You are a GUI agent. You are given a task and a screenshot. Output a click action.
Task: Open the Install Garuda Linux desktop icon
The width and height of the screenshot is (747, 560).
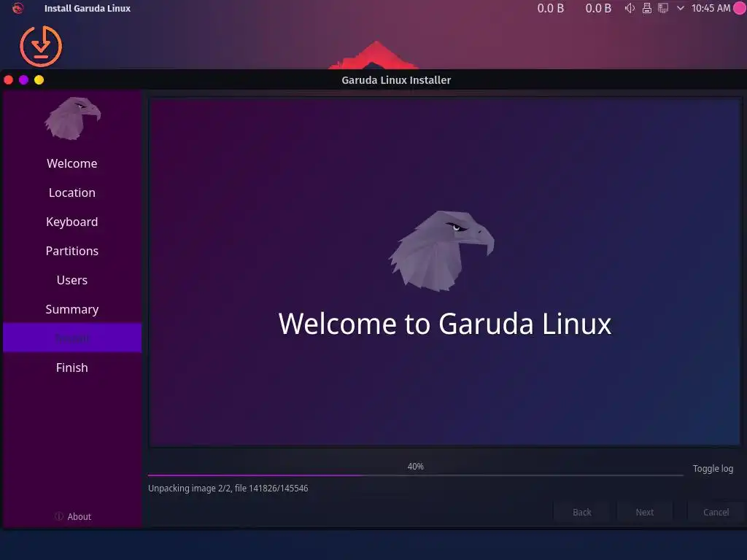[x=41, y=46]
